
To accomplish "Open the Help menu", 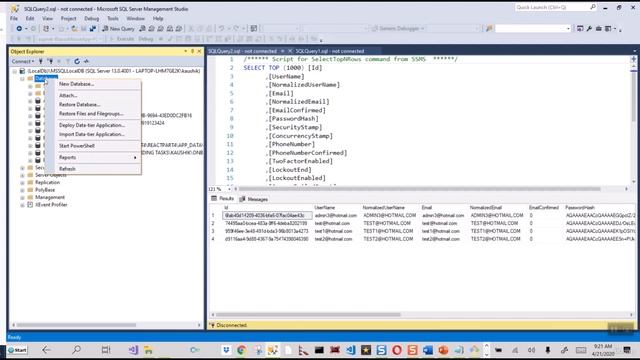I will pyautogui.click(x=158, y=18).
